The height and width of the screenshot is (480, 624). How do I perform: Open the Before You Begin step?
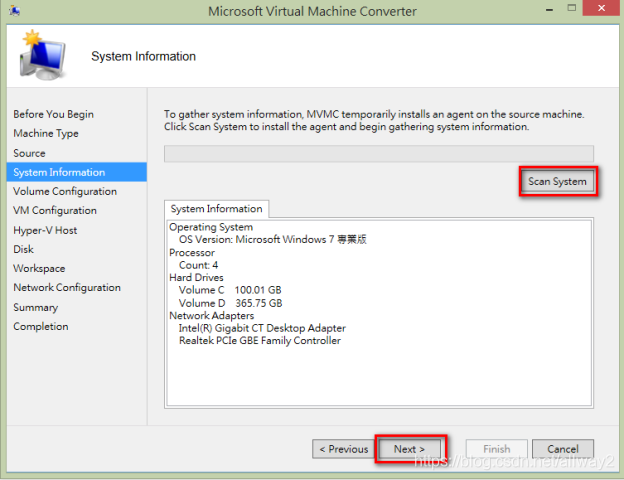tap(53, 114)
